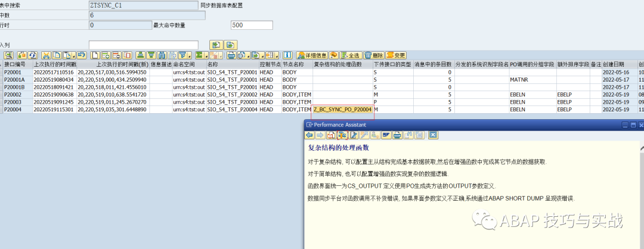Click the Create new row icon
Viewport: 644px width, 249px height.
pyautogui.click(x=95, y=55)
